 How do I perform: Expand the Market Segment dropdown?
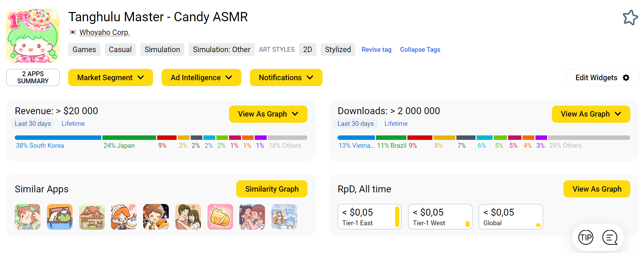point(110,78)
